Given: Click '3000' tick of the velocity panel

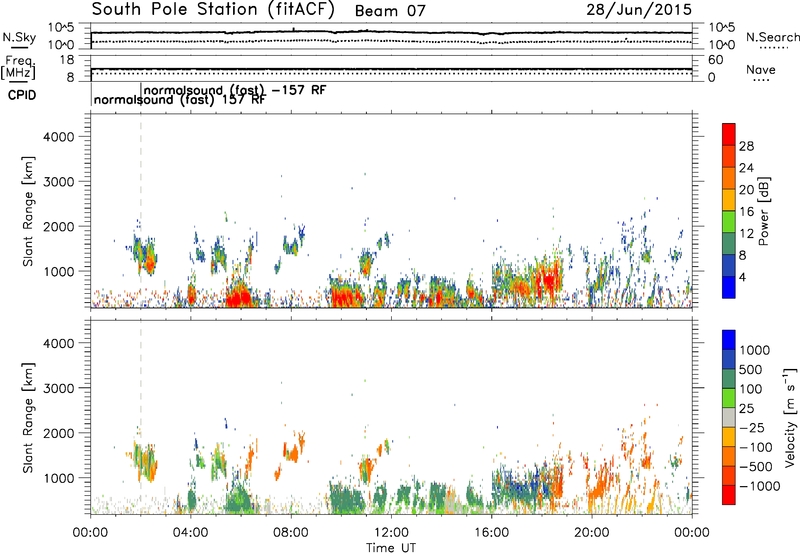Looking at the screenshot, I should coord(59,388).
